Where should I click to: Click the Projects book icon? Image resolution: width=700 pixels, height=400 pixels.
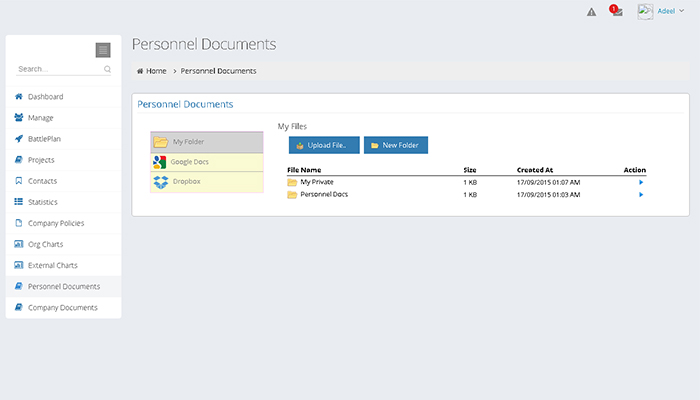click(x=19, y=159)
